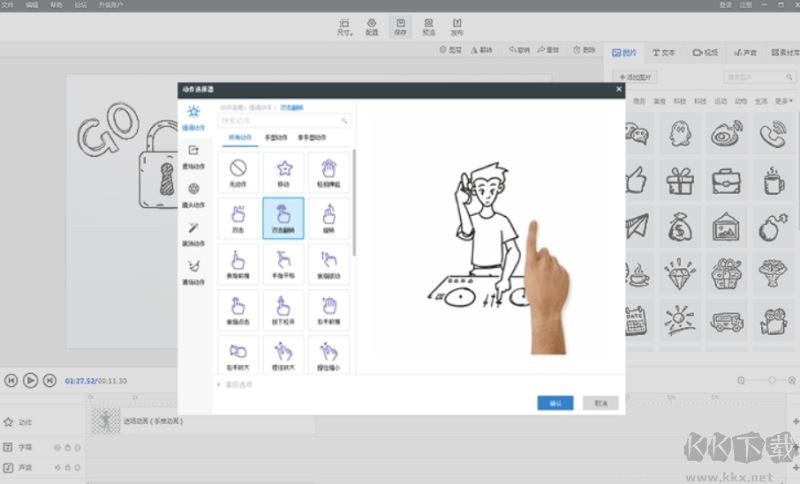The height and width of the screenshot is (484, 800).
Task: Toggle the subtitle track lock
Action: point(67,447)
